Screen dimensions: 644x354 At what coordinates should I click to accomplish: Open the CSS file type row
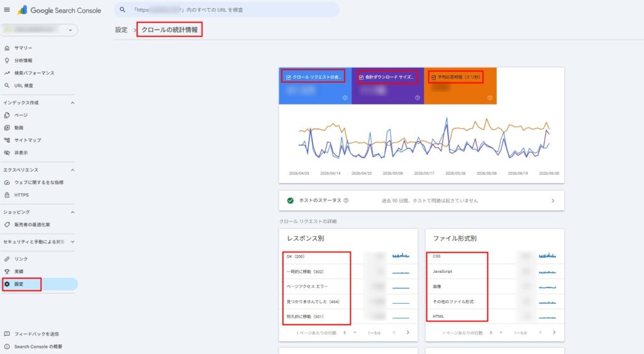(494, 257)
